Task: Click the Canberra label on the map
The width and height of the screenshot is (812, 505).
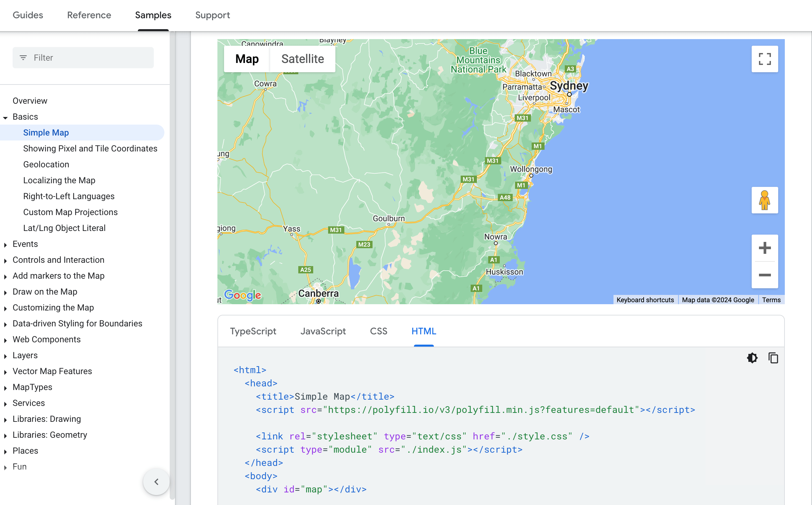Action: tap(318, 293)
